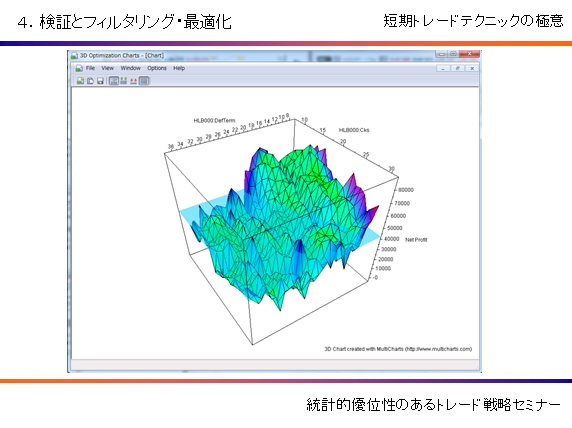Open the Help menu
This screenshot has height=428, width=572.
click(179, 68)
